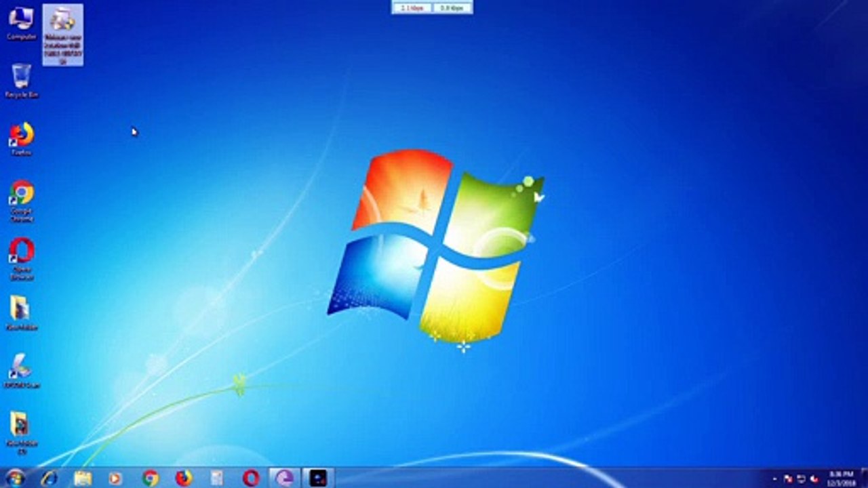Select the folder icon beneath EPSON Scan
This screenshot has width=868, height=488.
point(21,432)
